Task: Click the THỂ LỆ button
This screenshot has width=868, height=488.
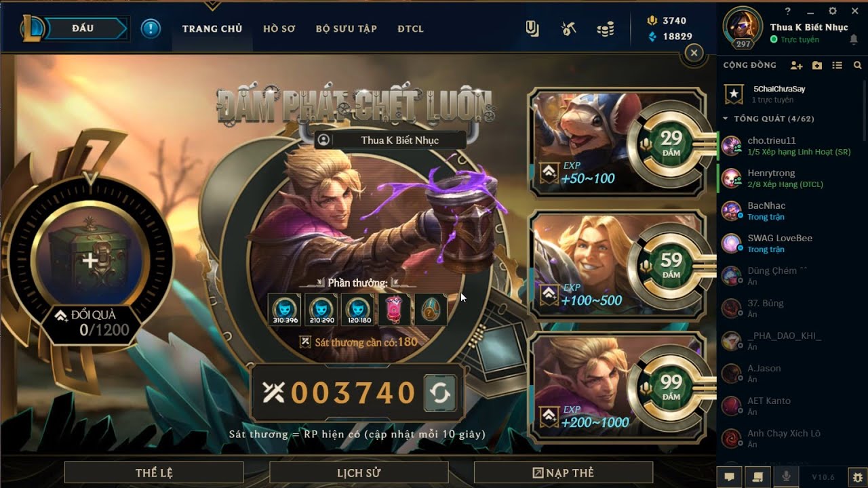Action: click(x=154, y=472)
